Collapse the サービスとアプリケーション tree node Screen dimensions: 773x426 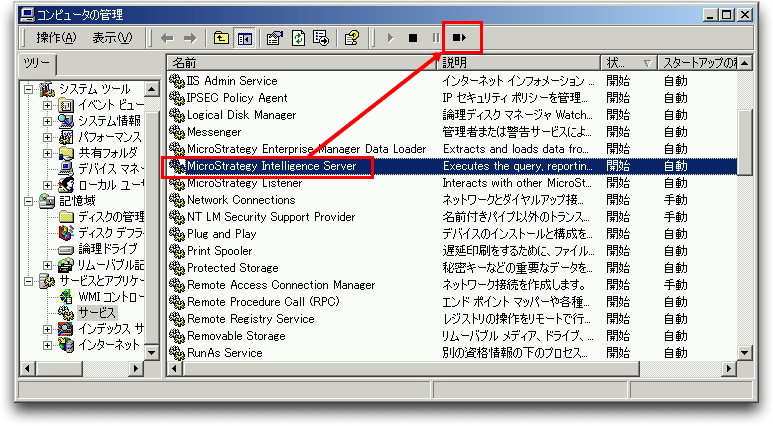coord(29,281)
